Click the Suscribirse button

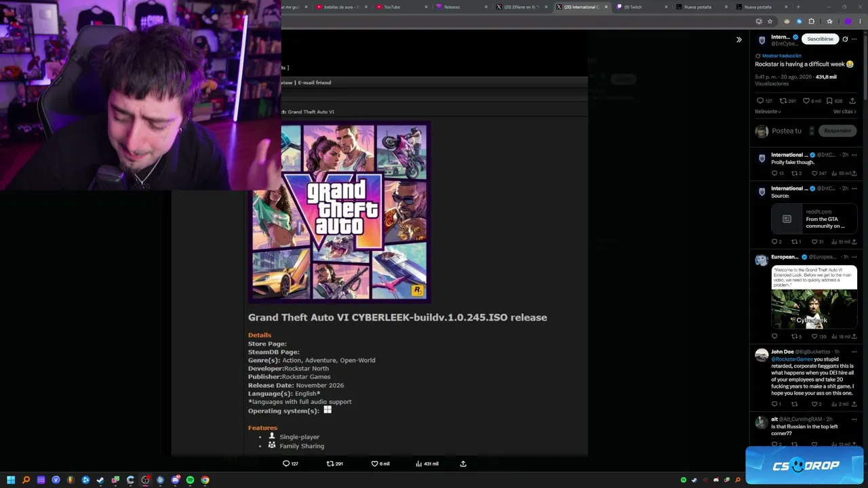[820, 39]
